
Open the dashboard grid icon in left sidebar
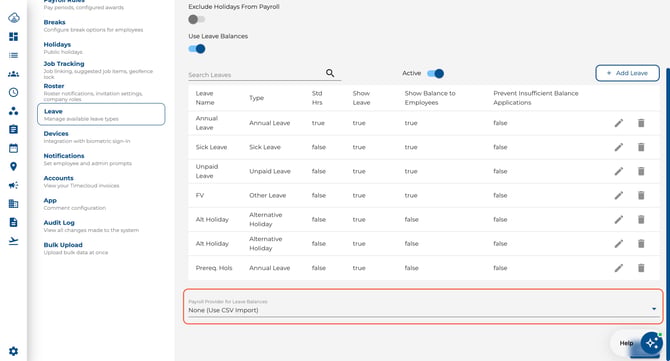coord(13,37)
